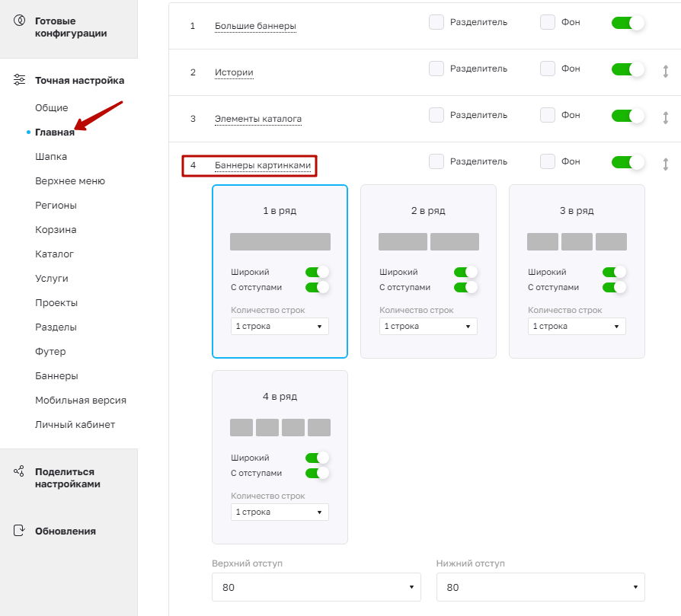681x616 pixels.
Task: Click reorder arrow icon for Баннеры картинками row
Action: tap(665, 164)
